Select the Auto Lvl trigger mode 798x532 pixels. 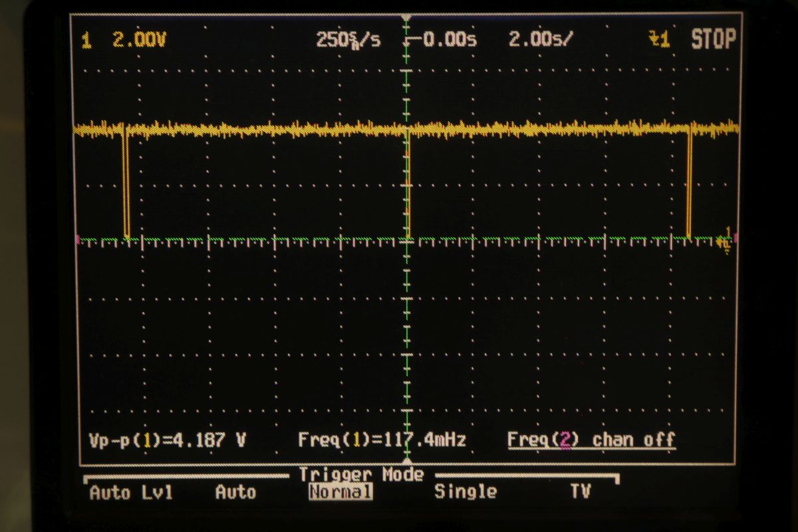131,493
